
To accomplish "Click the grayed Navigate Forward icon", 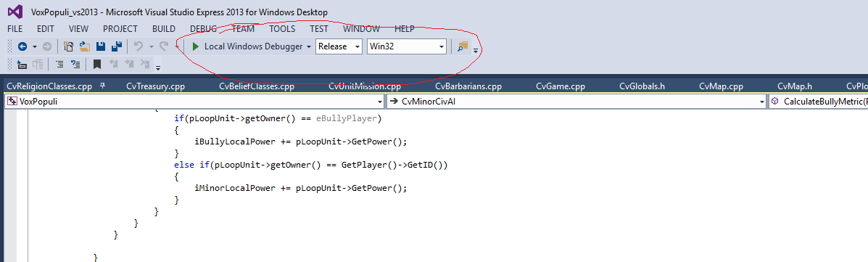I will (47, 46).
